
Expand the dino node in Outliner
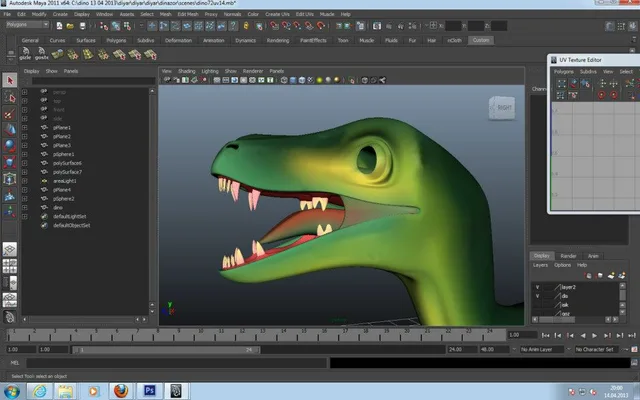(24, 207)
